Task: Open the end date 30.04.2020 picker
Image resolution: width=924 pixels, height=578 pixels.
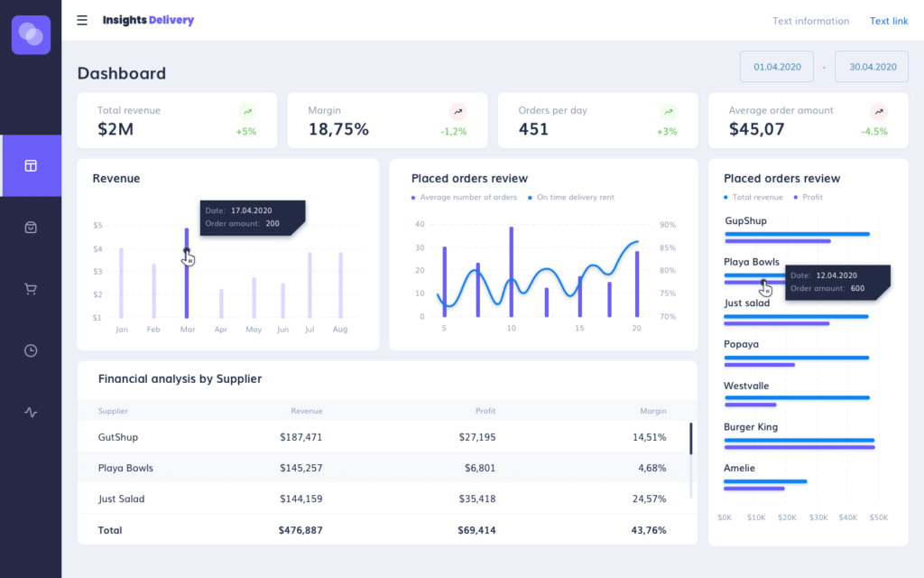Action: [x=872, y=67]
